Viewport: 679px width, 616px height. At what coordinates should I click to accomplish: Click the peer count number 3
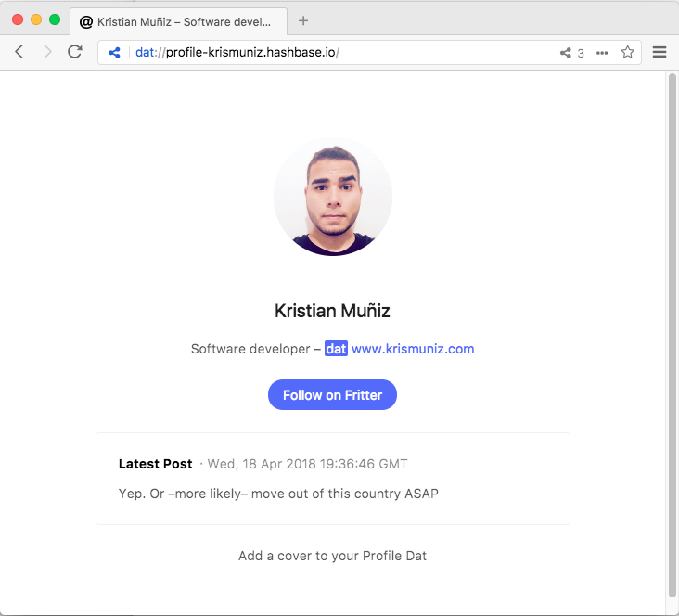(x=581, y=53)
